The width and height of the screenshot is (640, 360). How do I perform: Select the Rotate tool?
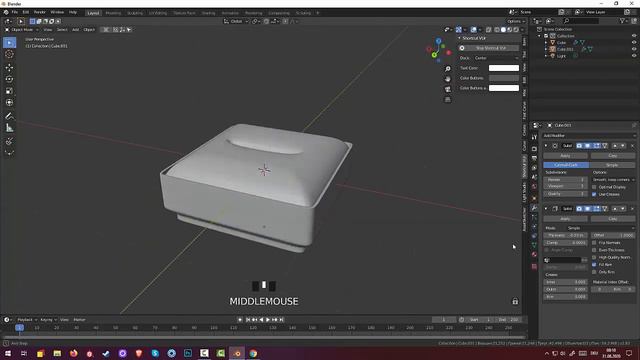point(9,79)
